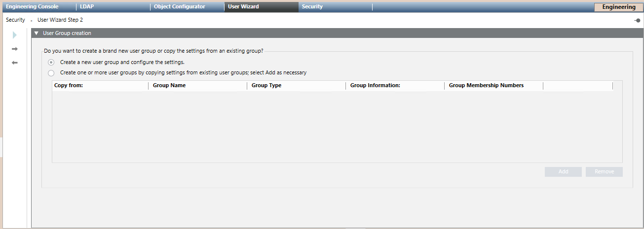The height and width of the screenshot is (229, 644).
Task: Switch to the Engineering Console tab
Action: (32, 7)
